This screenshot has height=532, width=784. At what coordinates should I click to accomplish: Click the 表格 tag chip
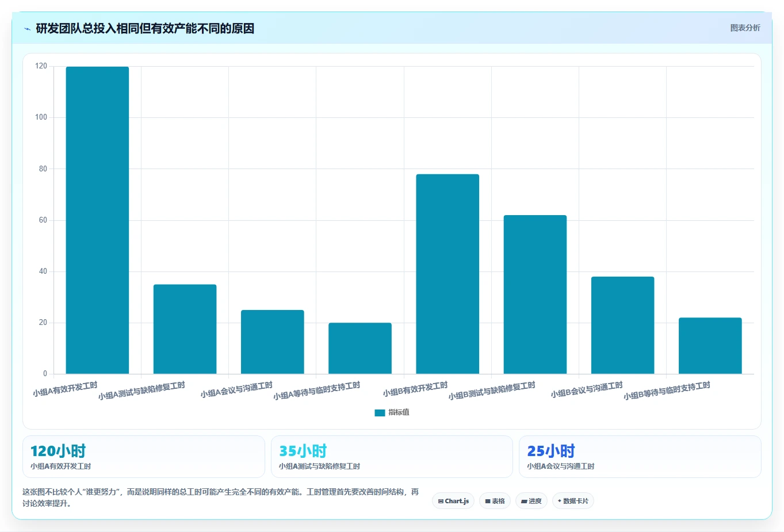(495, 501)
